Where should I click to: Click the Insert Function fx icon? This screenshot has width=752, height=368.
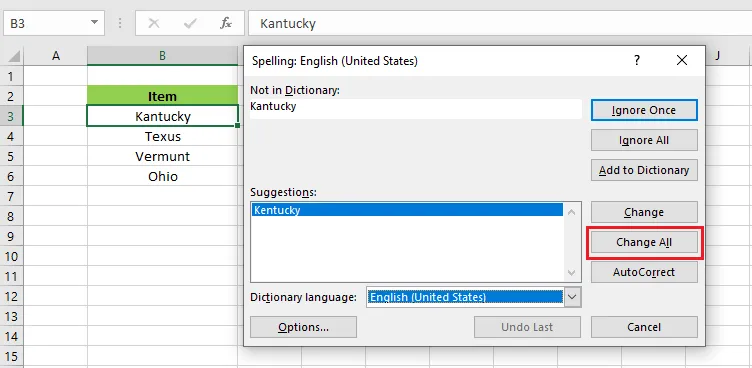(226, 23)
